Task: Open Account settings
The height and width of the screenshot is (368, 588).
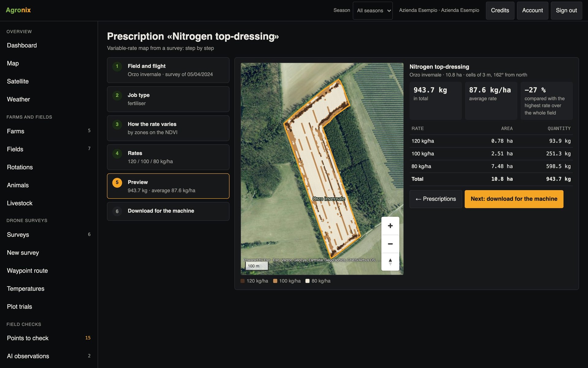Action: tap(533, 10)
